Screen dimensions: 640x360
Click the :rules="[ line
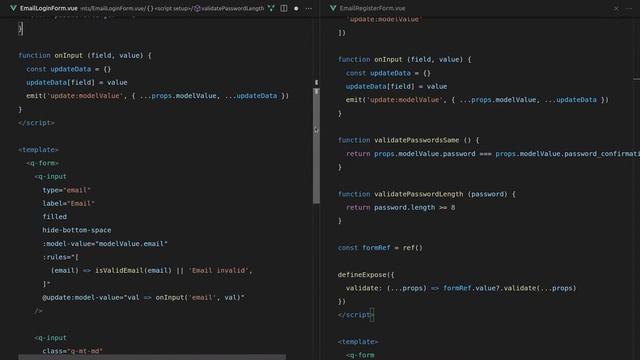60,257
